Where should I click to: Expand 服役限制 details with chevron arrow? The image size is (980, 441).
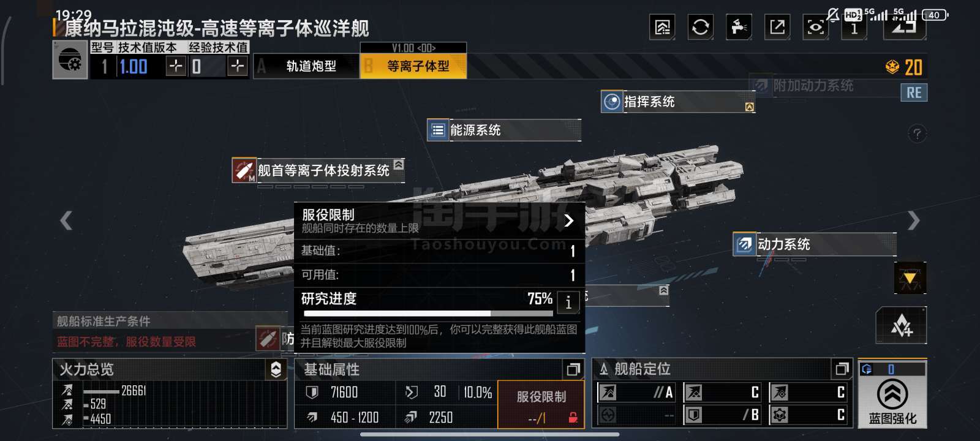(x=568, y=221)
